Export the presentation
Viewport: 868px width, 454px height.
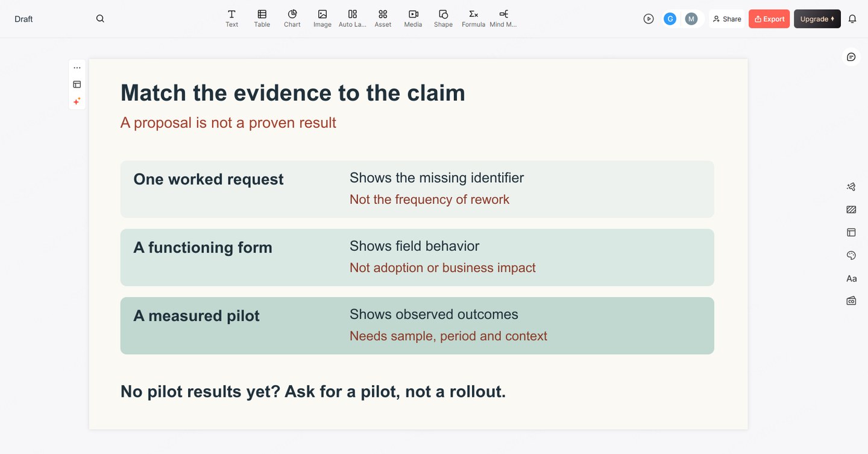tap(769, 19)
